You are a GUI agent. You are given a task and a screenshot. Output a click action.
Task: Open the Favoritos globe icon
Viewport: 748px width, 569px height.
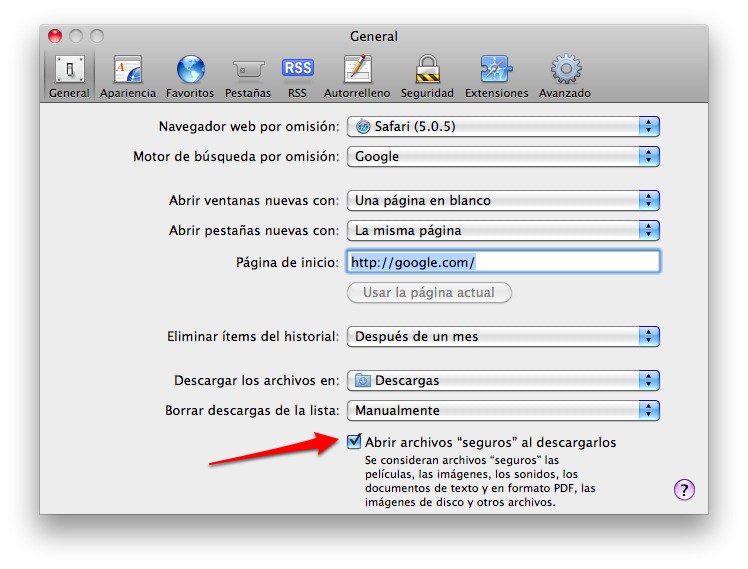(x=190, y=70)
